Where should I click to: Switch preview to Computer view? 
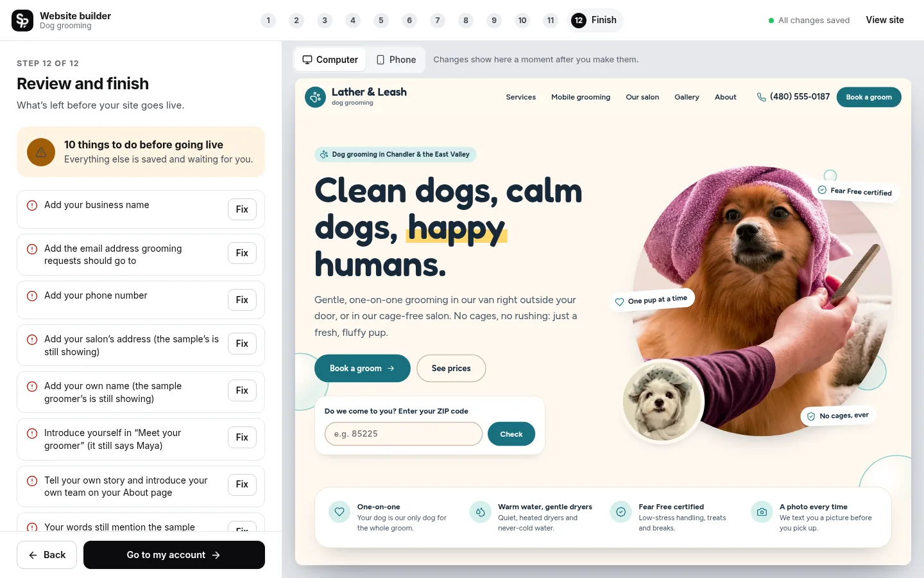(x=330, y=60)
